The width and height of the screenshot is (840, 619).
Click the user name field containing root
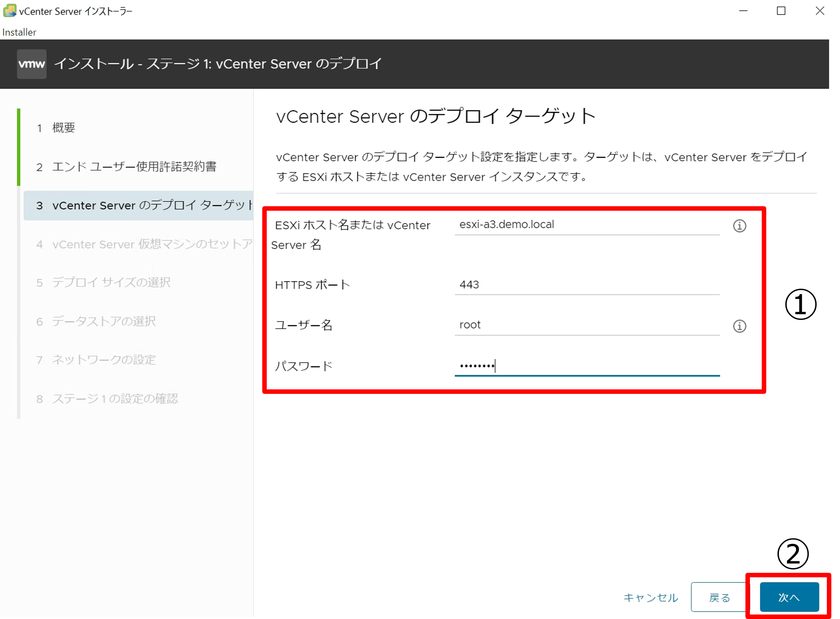click(x=586, y=325)
